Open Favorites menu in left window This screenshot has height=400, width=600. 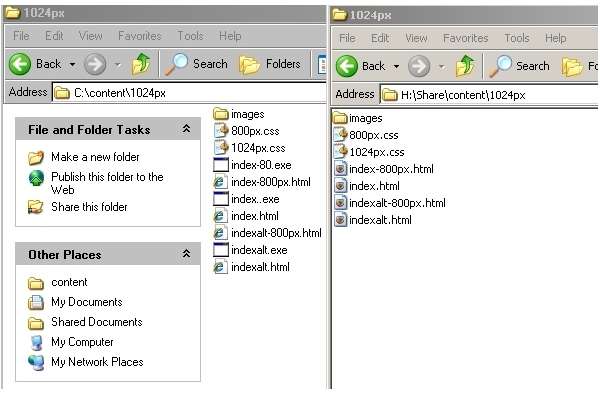point(140,36)
